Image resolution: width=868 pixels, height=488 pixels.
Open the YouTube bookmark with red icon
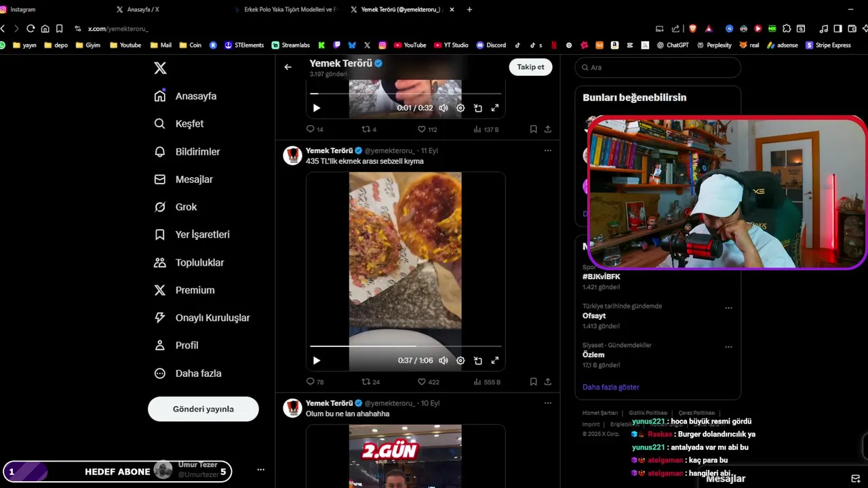[x=410, y=45]
